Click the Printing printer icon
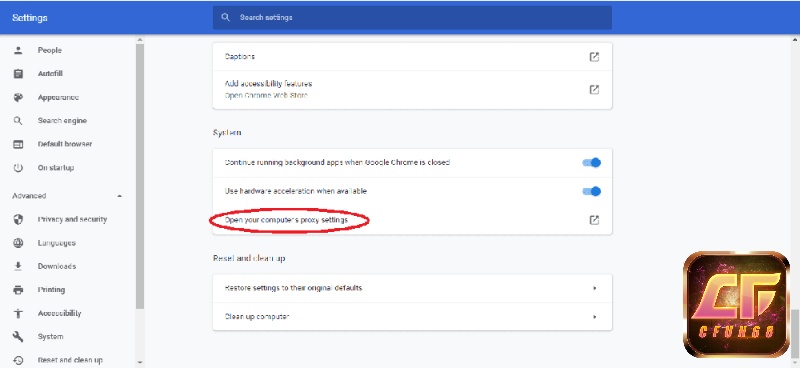Image resolution: width=800 pixels, height=368 pixels. (18, 290)
